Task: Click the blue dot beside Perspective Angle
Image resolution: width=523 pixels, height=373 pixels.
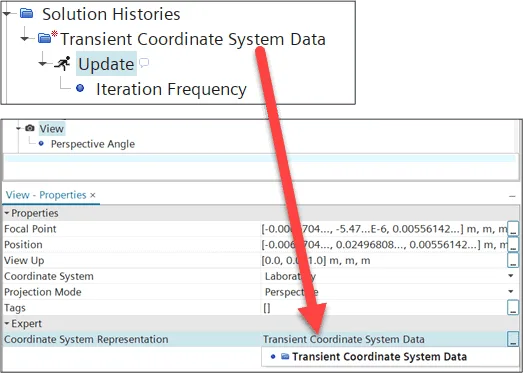Action: coord(41,144)
